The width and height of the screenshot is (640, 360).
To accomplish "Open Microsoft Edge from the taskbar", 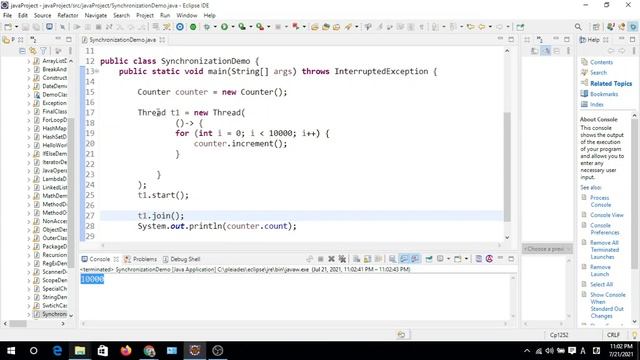I will coord(57,351).
